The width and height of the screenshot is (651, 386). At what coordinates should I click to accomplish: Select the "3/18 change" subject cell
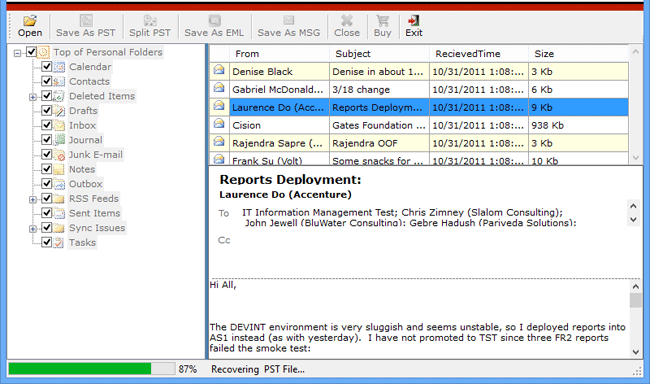pos(379,90)
